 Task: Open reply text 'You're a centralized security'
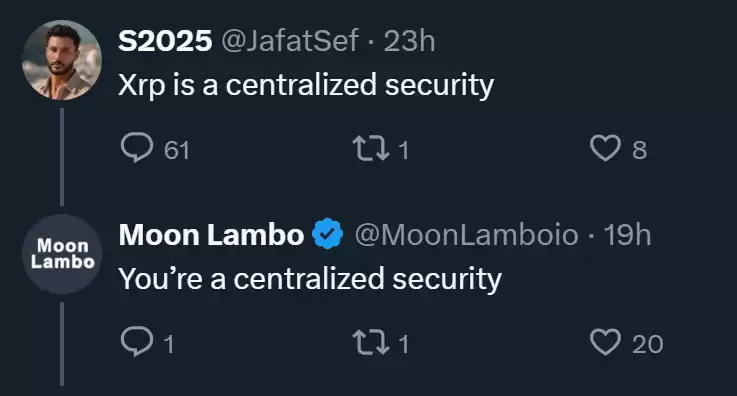pos(310,279)
